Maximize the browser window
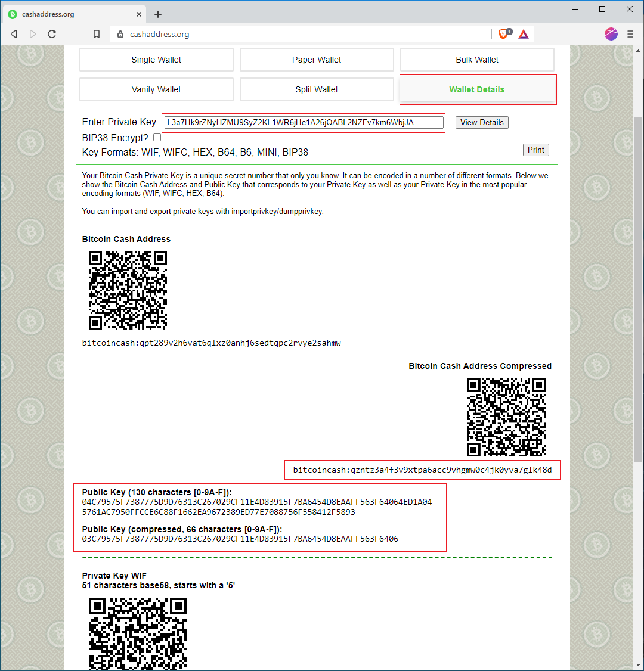The image size is (644, 671). [602, 9]
